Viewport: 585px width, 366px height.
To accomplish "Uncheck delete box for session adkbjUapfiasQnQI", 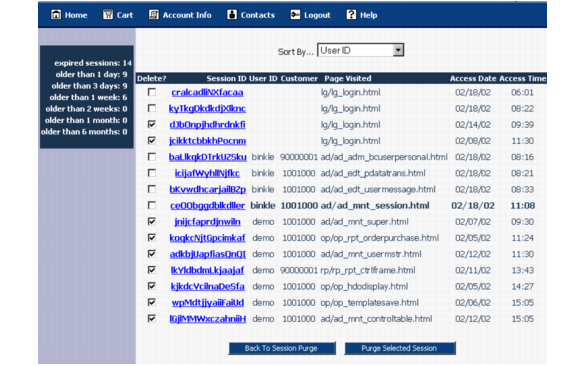I will [x=152, y=254].
